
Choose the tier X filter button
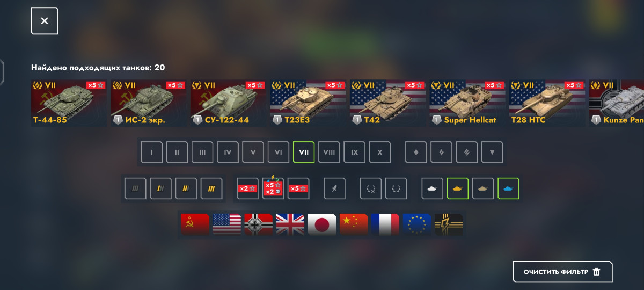coord(380,153)
